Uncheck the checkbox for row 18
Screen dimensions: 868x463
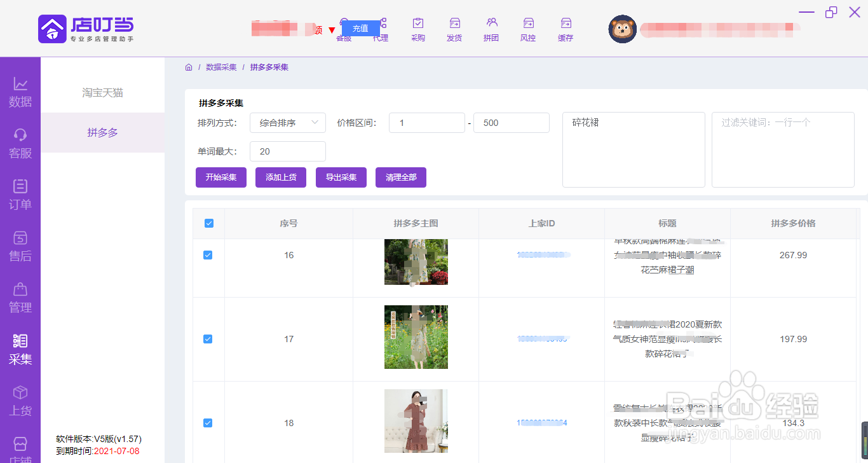pos(208,423)
